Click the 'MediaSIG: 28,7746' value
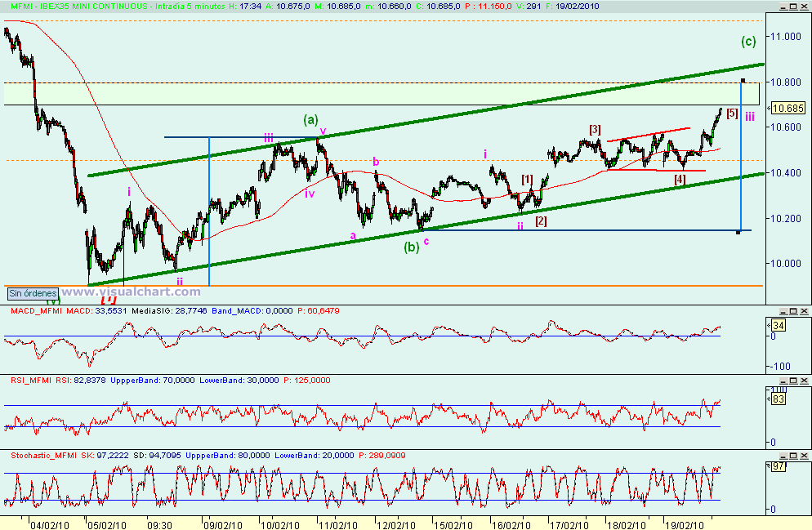The height and width of the screenshot is (530, 812). [x=169, y=311]
